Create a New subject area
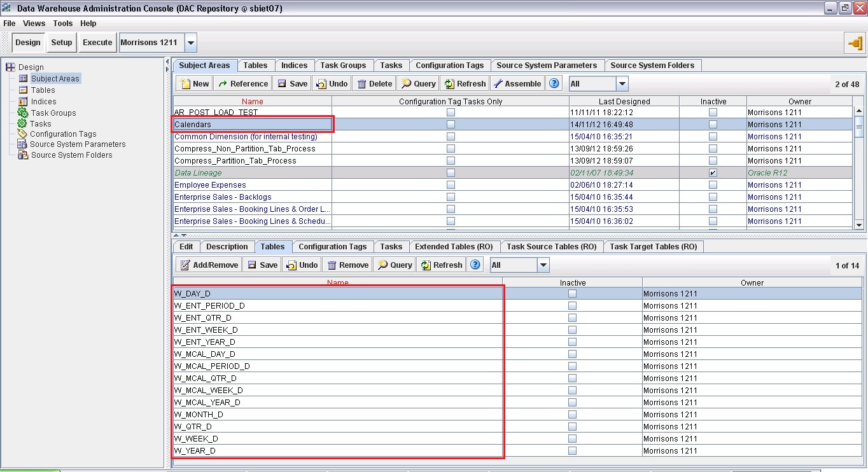Screen dimensions: 868x472 193,83
